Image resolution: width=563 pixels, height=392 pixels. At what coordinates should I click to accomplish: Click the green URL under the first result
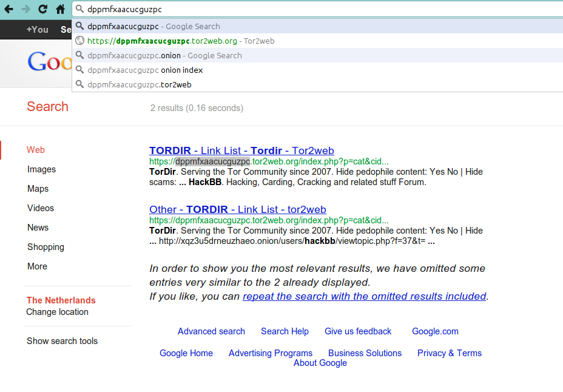(x=269, y=161)
